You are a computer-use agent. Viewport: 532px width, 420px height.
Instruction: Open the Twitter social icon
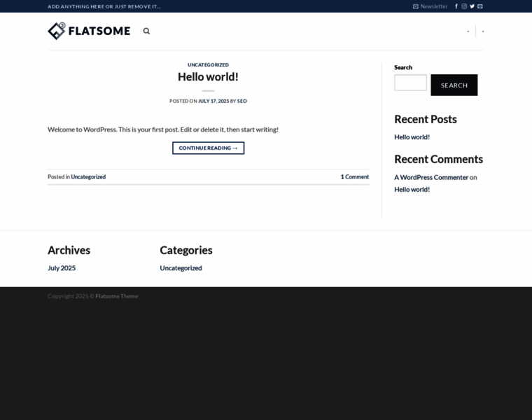point(472,6)
